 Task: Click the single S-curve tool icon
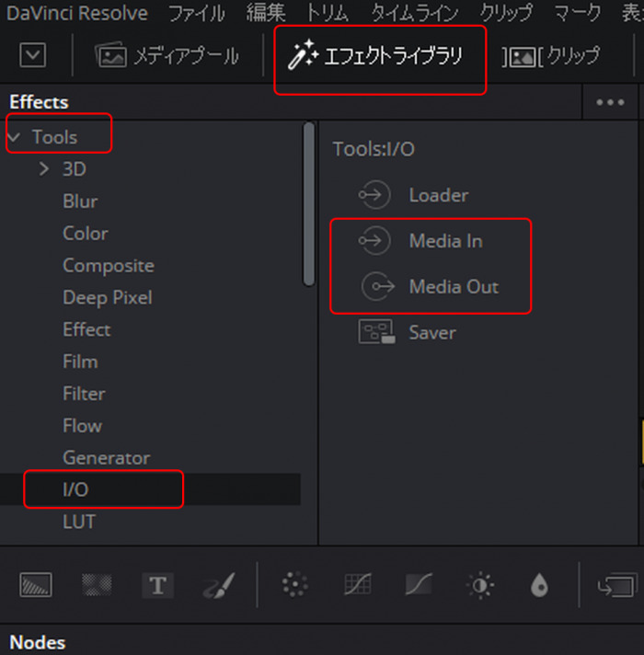pyautogui.click(x=419, y=584)
